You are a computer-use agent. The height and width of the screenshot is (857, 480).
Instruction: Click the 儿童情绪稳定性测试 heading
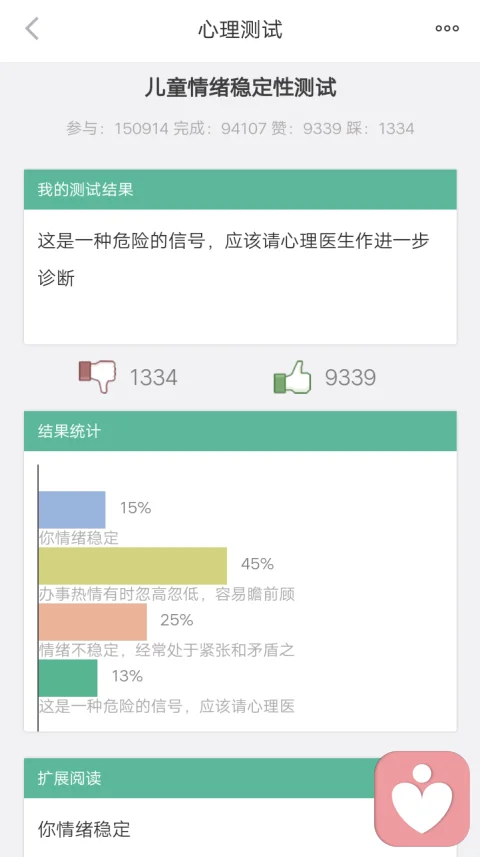coord(240,87)
